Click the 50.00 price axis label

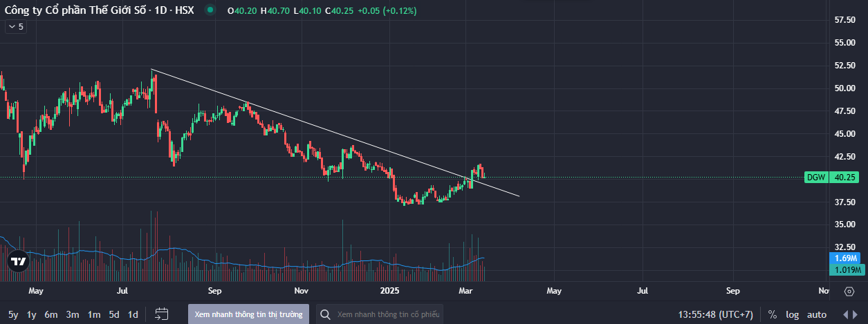pyautogui.click(x=845, y=88)
